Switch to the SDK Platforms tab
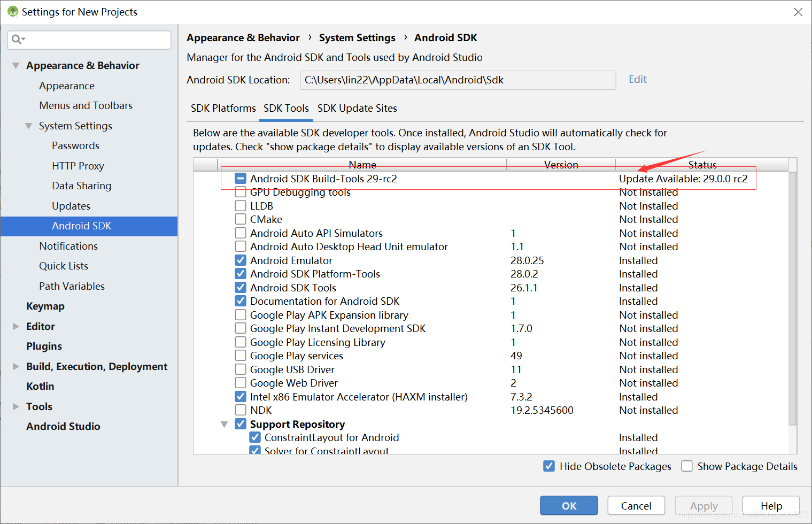 [223, 108]
